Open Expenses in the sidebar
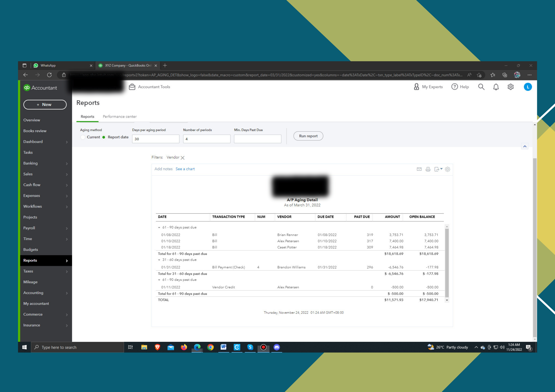Viewport: 555px width, 392px height. pos(32,196)
